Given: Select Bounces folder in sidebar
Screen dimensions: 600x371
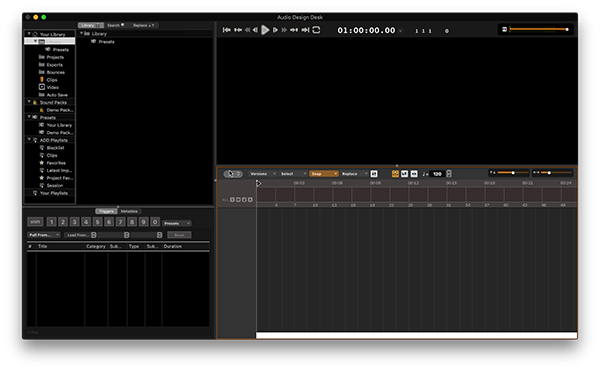Looking at the screenshot, I should (x=55, y=72).
